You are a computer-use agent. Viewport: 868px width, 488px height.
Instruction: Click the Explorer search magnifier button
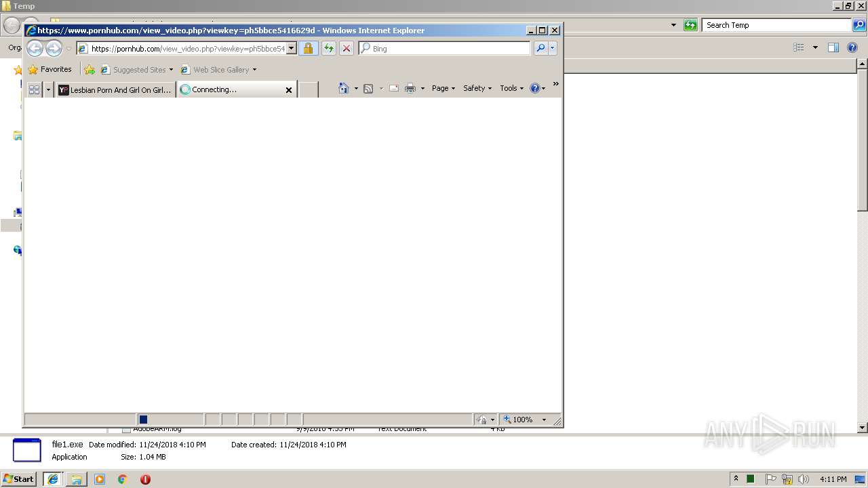859,25
